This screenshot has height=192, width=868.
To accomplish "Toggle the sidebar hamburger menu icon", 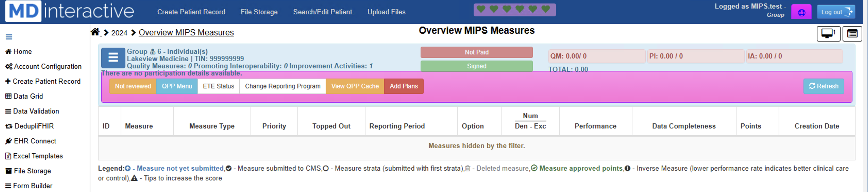I will (x=9, y=37).
